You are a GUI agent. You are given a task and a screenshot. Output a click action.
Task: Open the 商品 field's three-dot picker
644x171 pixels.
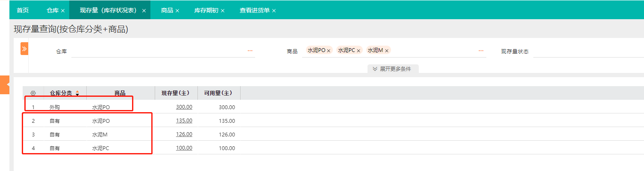tap(481, 51)
